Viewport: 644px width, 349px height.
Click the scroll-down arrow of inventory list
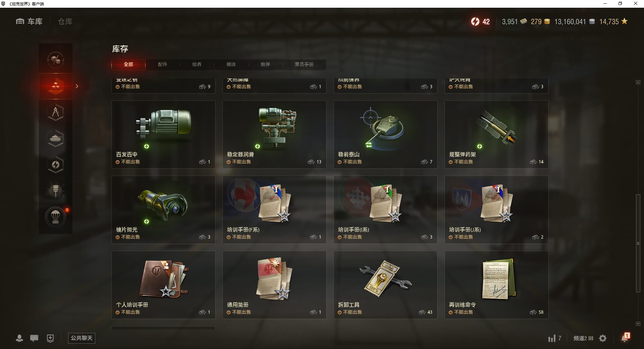(638, 324)
